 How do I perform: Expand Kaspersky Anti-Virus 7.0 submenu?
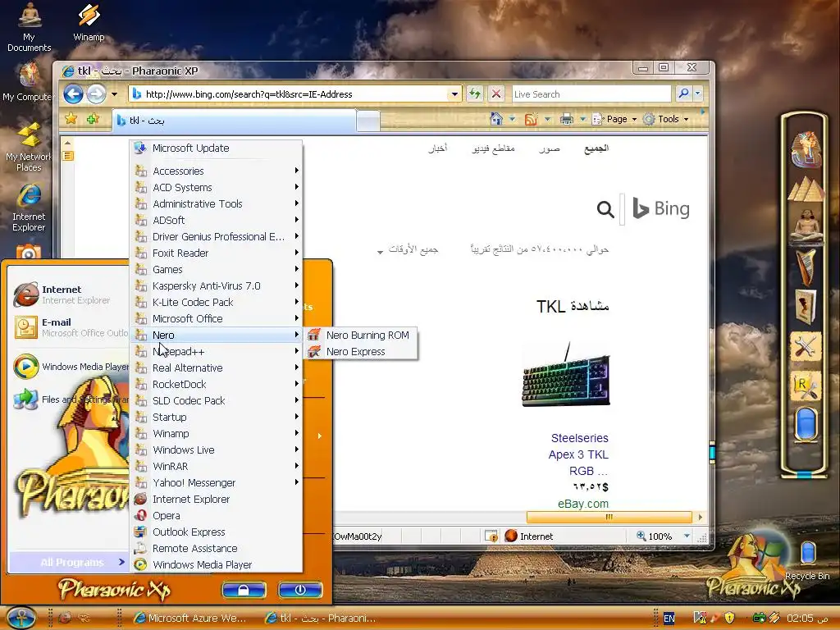coord(217,286)
